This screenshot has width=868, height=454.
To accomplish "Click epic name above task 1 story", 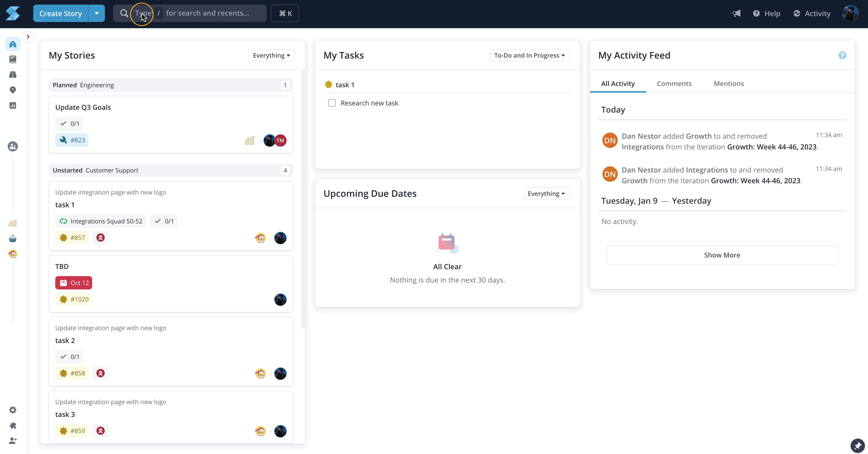I will click(x=111, y=192).
